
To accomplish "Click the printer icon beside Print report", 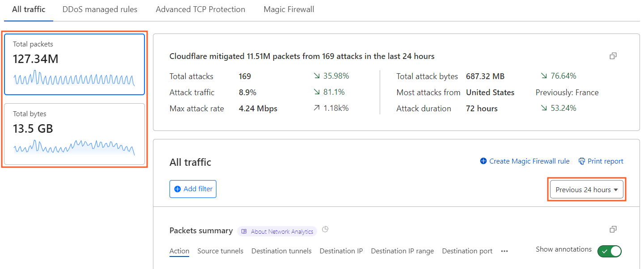I will point(582,161).
